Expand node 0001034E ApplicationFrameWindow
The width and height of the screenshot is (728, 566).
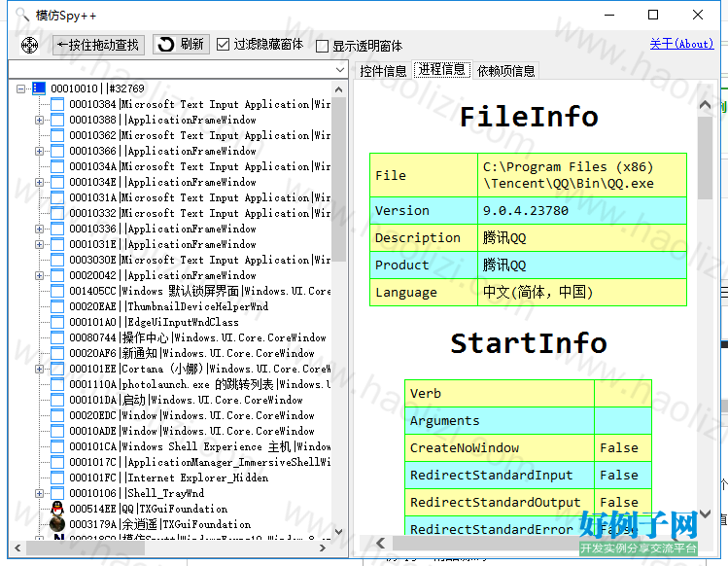[40, 182]
